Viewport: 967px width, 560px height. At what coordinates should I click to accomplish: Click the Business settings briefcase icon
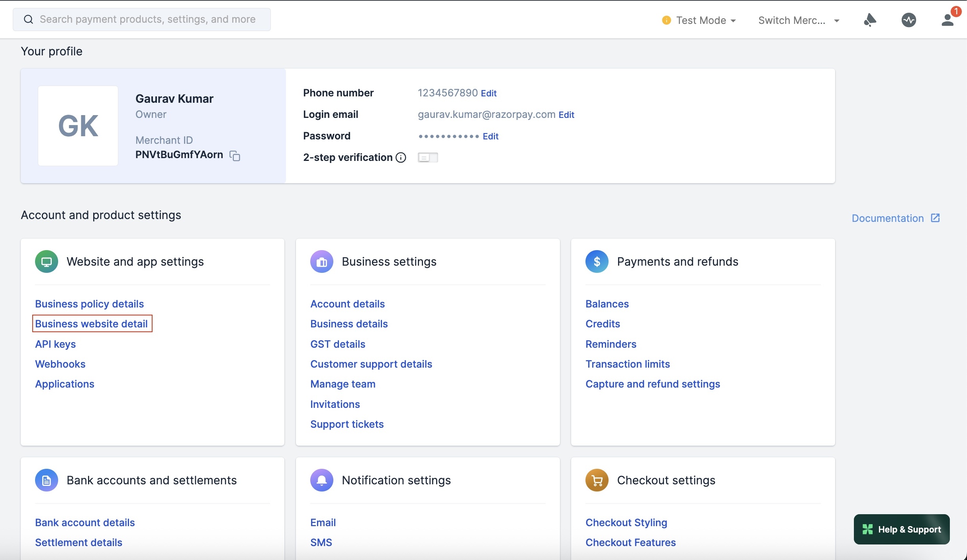click(x=321, y=262)
